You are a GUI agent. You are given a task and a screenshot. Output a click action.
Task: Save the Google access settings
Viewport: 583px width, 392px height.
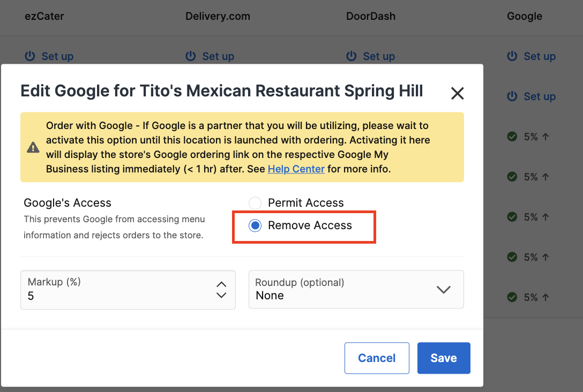[x=444, y=358]
